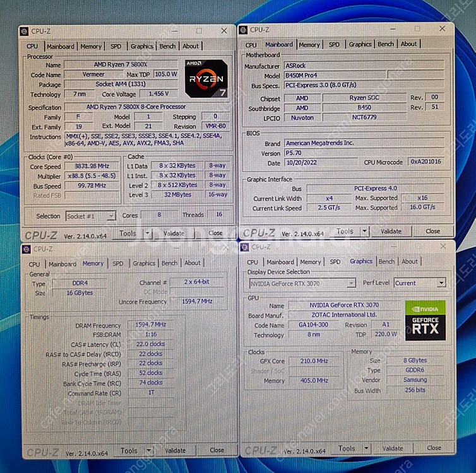Click the Close button in the Graphics window
This screenshot has width=476, height=473.
click(434, 448)
